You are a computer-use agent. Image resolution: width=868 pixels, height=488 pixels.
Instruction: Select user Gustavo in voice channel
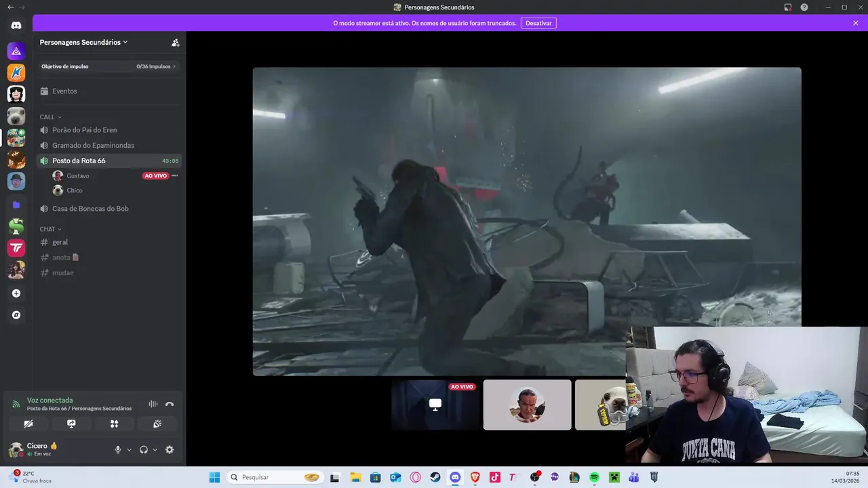(77, 176)
